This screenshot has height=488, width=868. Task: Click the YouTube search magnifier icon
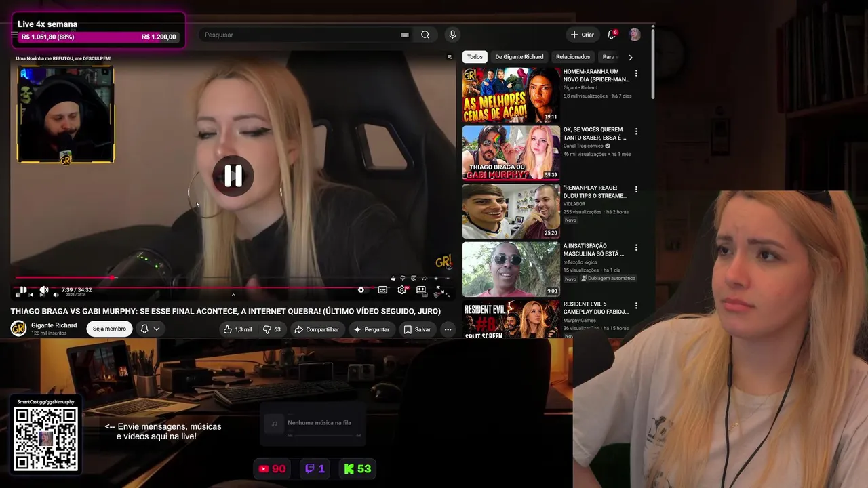[425, 35]
